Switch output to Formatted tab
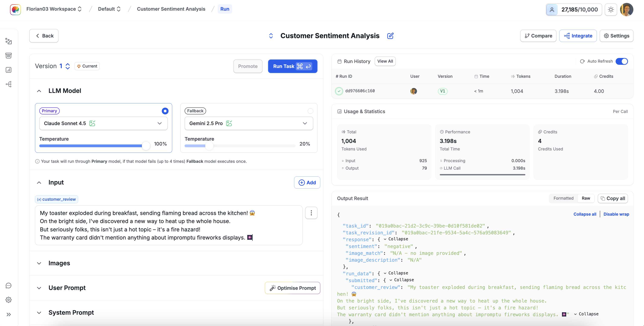Screen dimensions: 644x326 [563, 198]
